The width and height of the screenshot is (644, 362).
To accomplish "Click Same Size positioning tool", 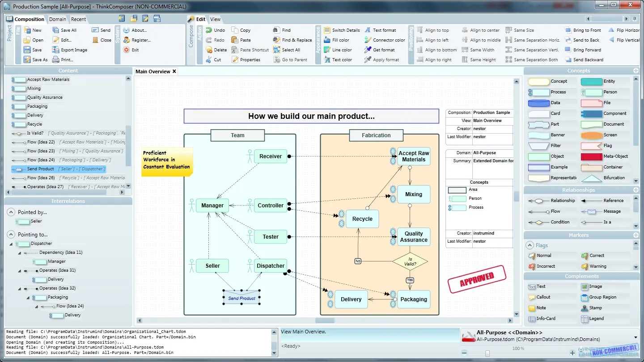I will tap(520, 30).
